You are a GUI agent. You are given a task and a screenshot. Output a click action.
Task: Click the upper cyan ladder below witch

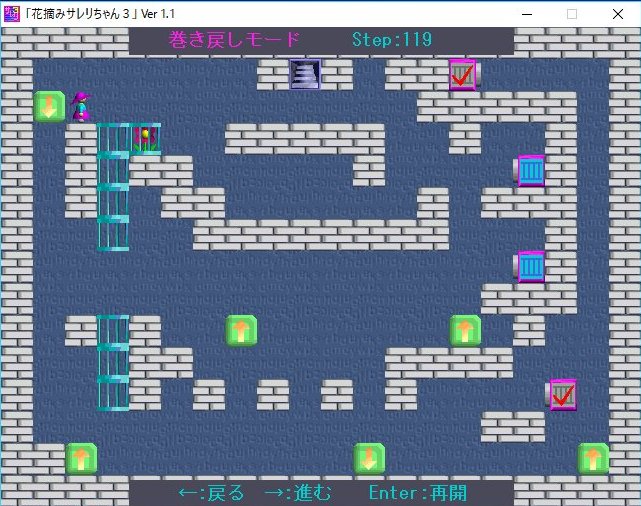(x=113, y=186)
